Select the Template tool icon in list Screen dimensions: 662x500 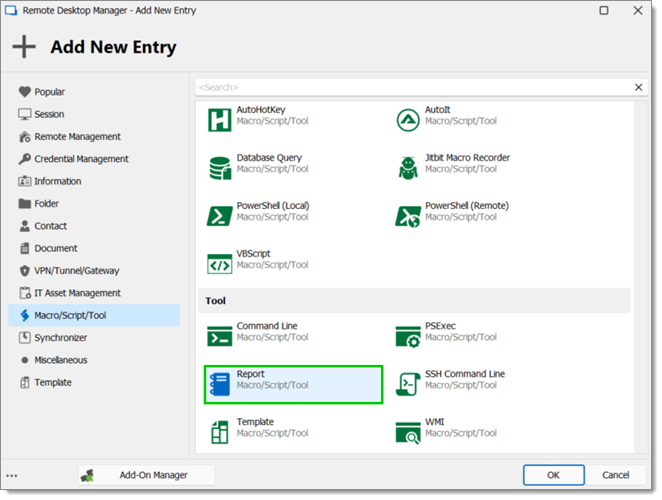(x=220, y=432)
